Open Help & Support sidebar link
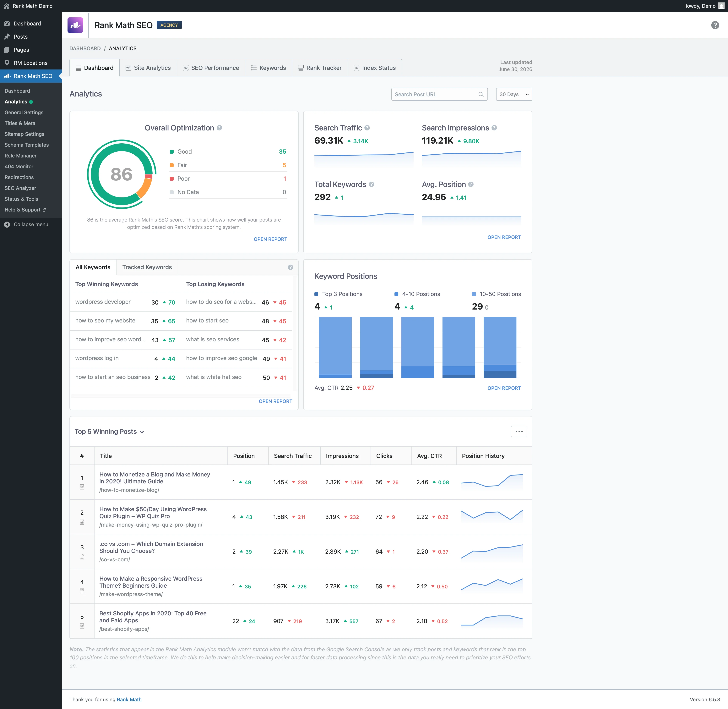728x709 pixels. [25, 210]
